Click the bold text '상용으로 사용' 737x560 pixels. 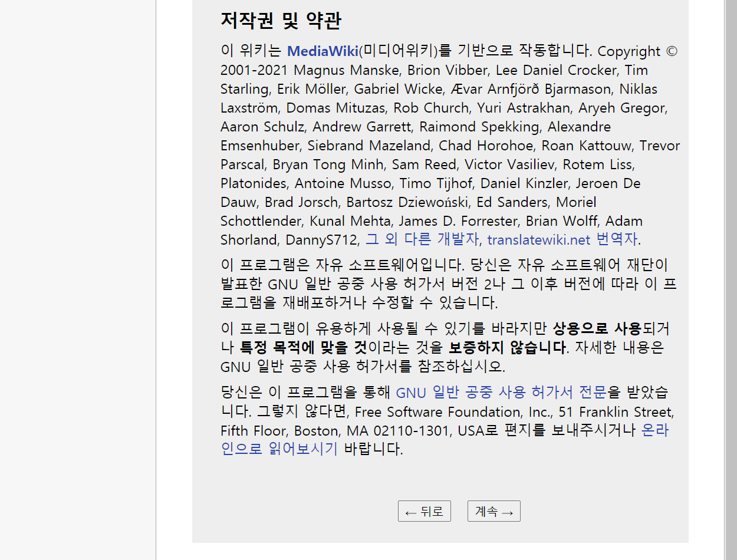click(x=596, y=328)
